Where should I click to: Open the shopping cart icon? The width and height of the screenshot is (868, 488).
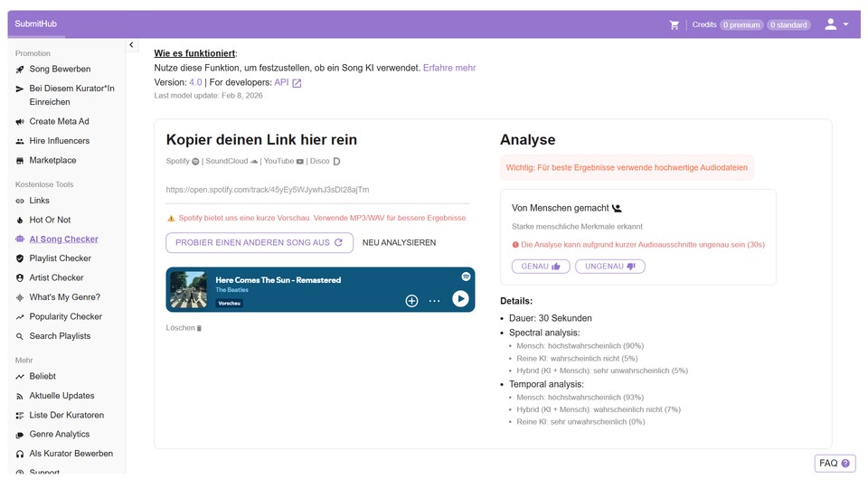674,25
